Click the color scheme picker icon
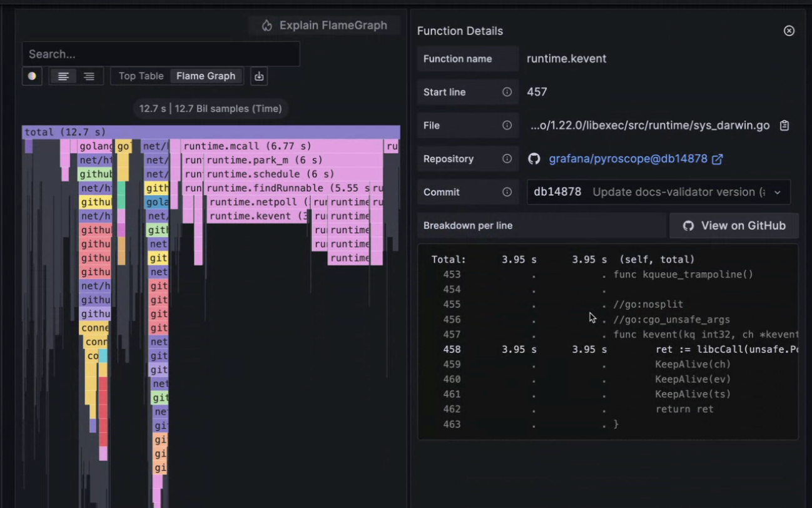This screenshot has width=812, height=508. pyautogui.click(x=32, y=76)
